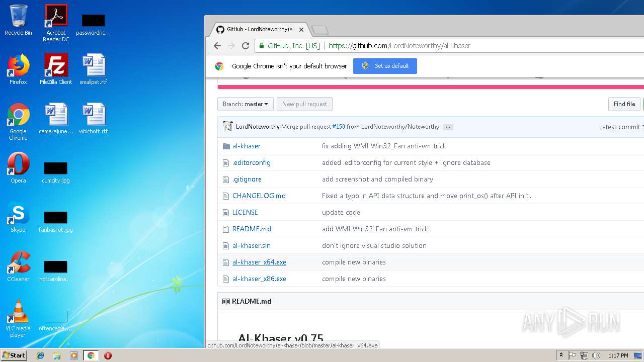
Task: Reload the GitHub page
Action: [246, 46]
